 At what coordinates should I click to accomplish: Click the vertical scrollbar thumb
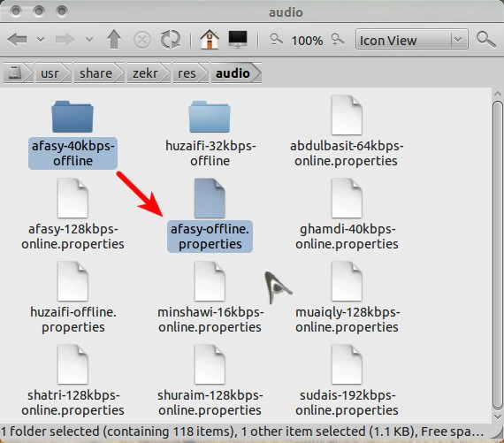[x=497, y=256]
